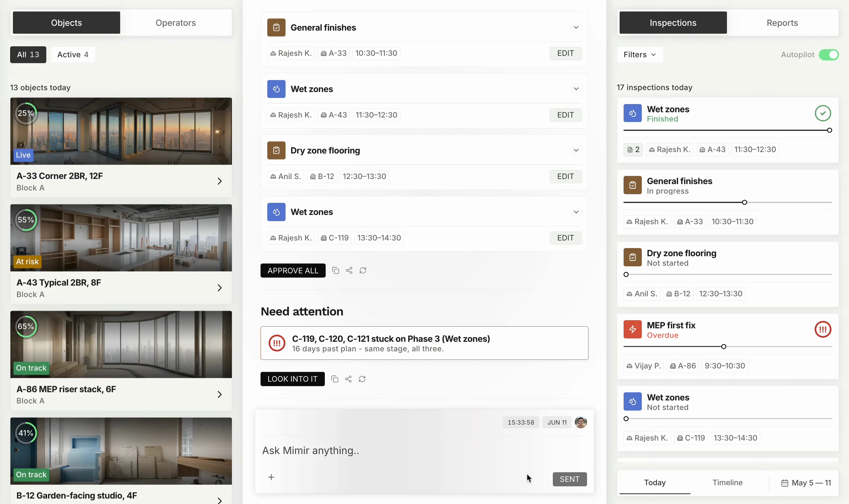Click Dry zone flooring inspection slider handle

coord(626,274)
